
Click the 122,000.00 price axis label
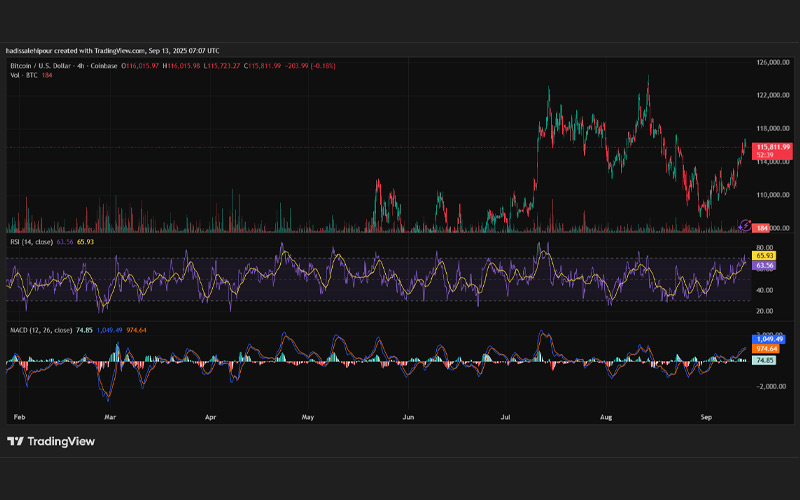coord(773,95)
